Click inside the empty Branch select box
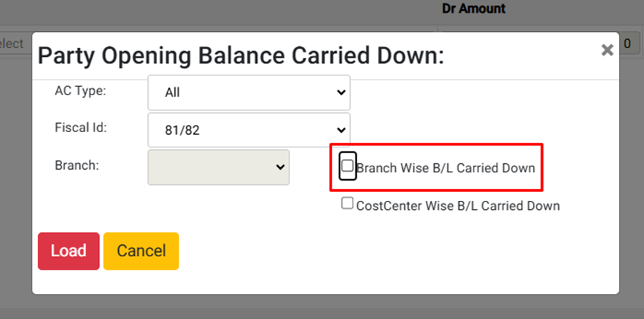Image resolution: width=644 pixels, height=319 pixels. (210, 167)
